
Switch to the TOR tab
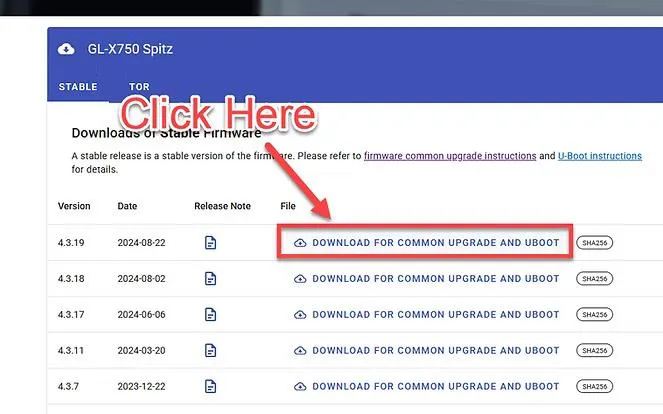point(139,87)
